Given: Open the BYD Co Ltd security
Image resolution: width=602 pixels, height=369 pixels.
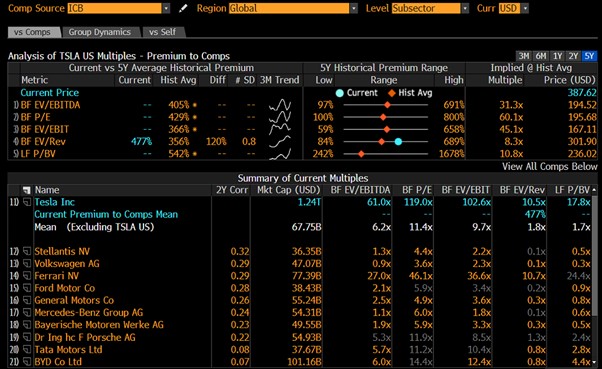Looking at the screenshot, I should coord(58,362).
